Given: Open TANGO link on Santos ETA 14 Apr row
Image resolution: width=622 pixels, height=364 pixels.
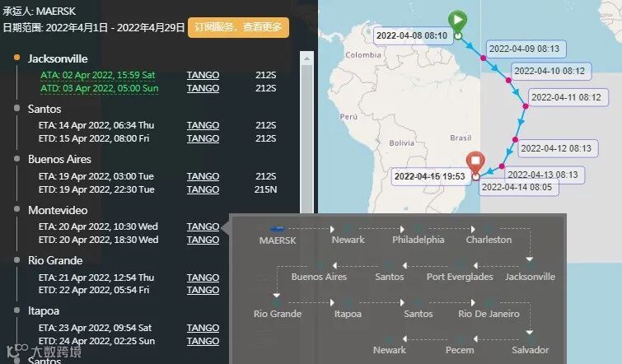Looking at the screenshot, I should click(203, 125).
